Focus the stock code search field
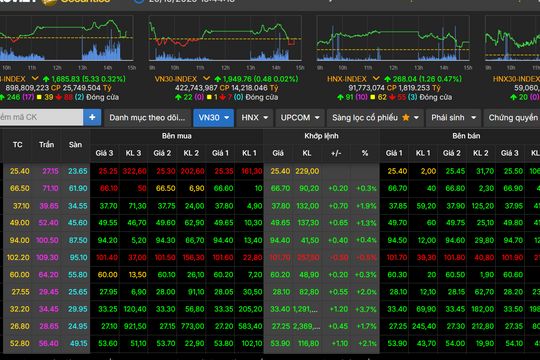 tap(41, 117)
